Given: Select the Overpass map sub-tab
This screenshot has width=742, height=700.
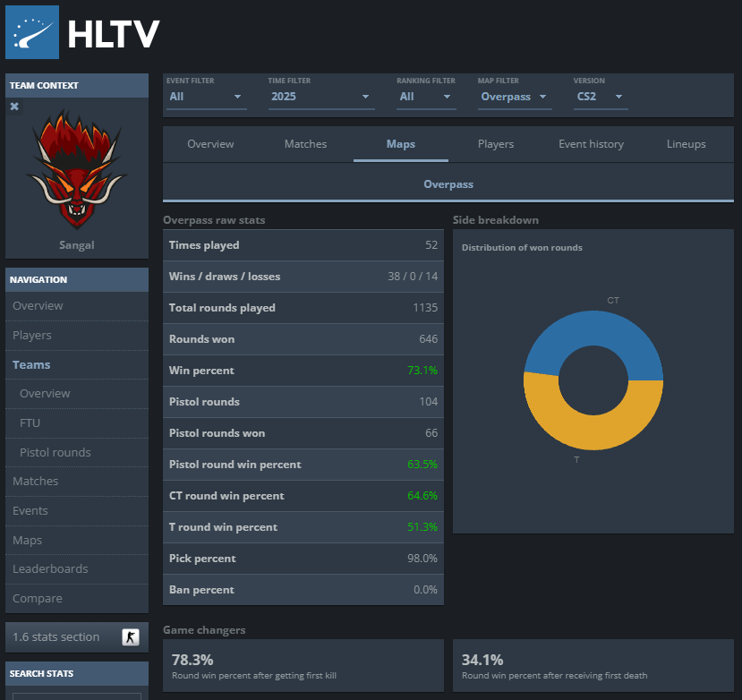Looking at the screenshot, I should click(x=448, y=184).
